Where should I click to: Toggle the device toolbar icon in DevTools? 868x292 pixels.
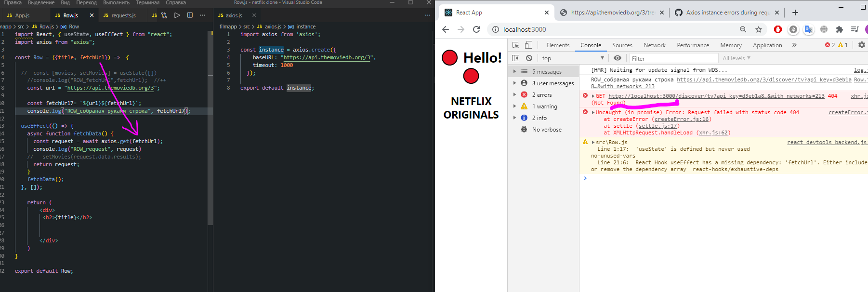pos(528,45)
